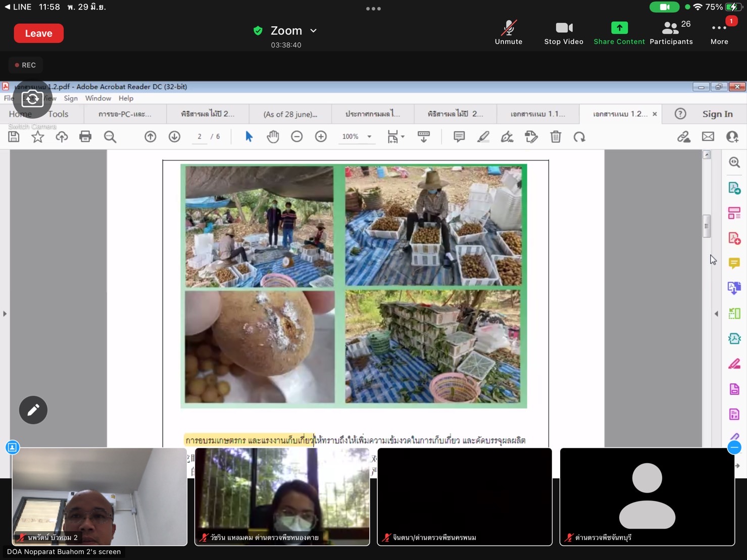Open the Export PDF sidebar tool

[734, 188]
